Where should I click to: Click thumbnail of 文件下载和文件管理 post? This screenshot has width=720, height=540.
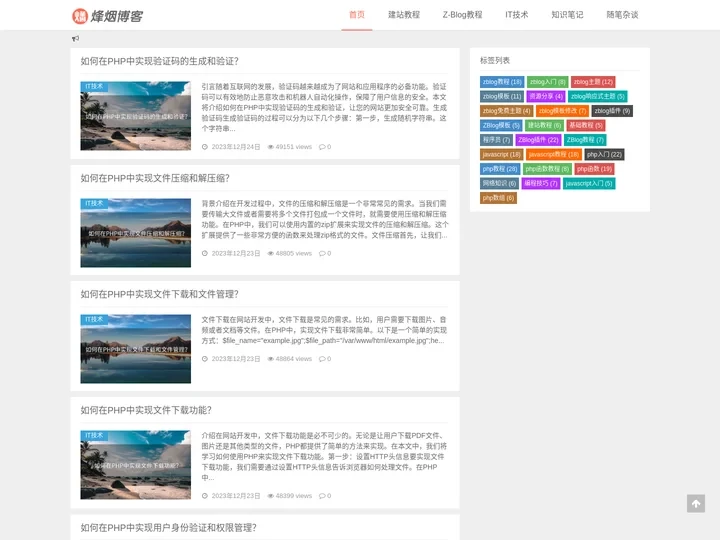click(x=135, y=349)
